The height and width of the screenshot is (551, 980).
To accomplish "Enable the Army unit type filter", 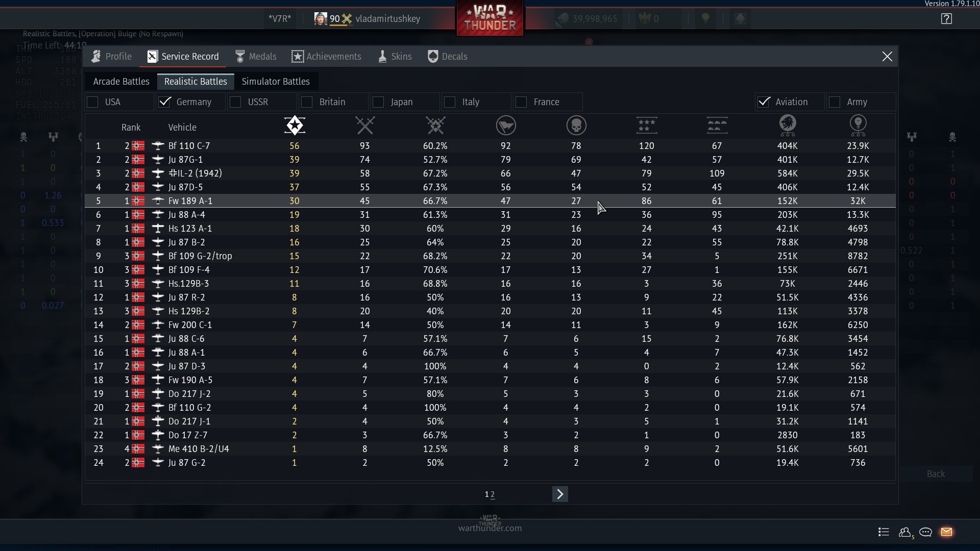I will click(x=835, y=102).
